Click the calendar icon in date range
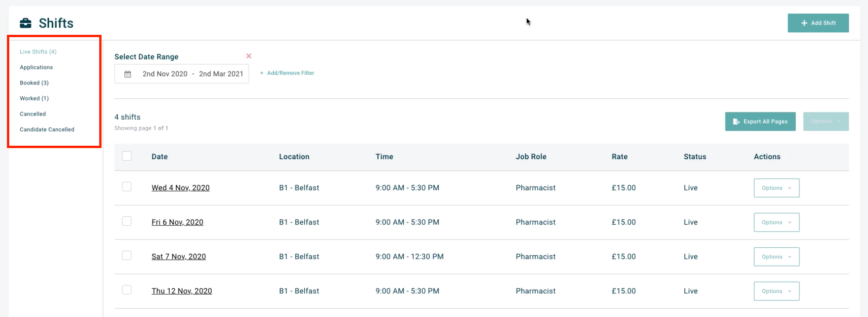The image size is (868, 317). click(128, 74)
